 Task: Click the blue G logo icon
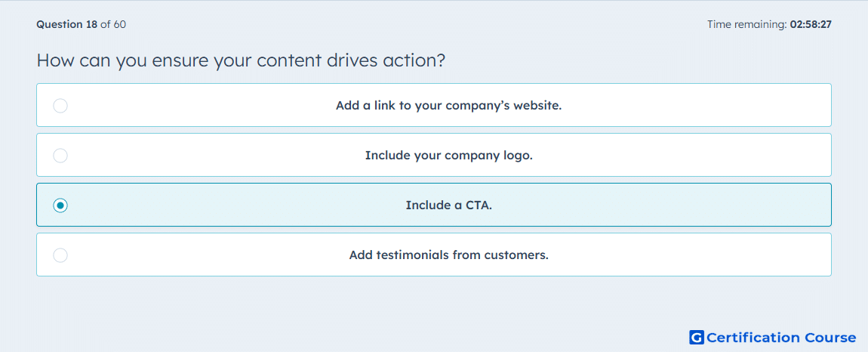697,337
